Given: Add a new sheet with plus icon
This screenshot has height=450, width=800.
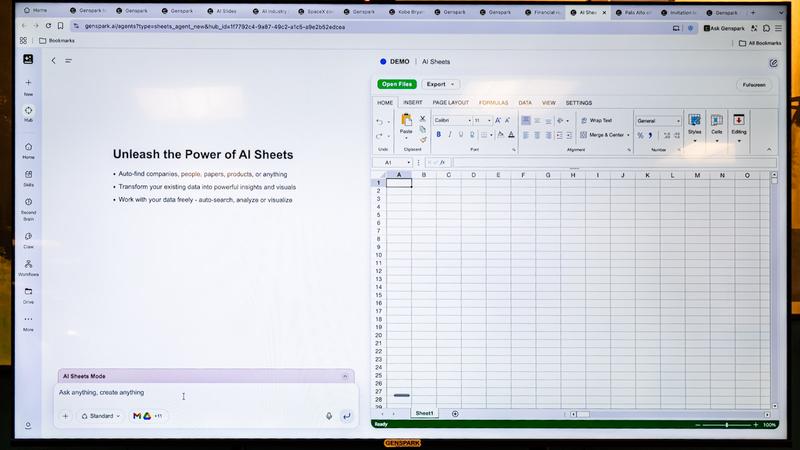Looking at the screenshot, I should [455, 414].
